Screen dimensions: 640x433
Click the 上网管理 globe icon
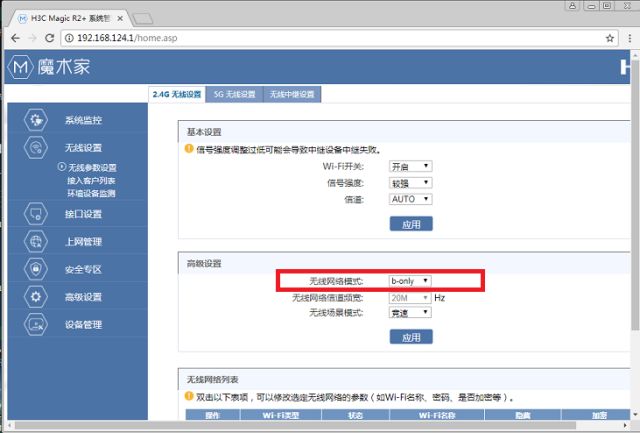click(x=35, y=242)
